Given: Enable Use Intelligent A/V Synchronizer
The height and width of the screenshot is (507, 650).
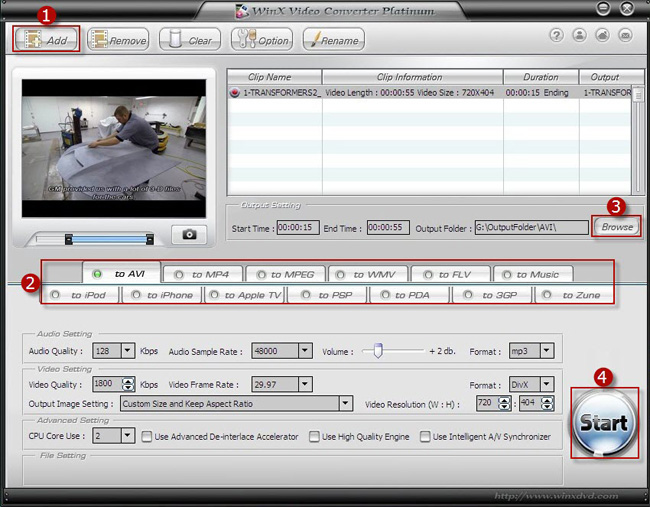Looking at the screenshot, I should pyautogui.click(x=425, y=437).
